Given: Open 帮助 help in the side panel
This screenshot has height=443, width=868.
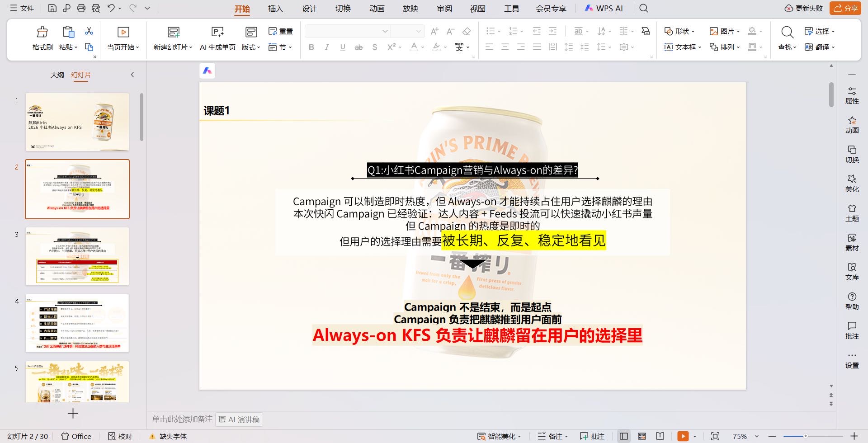Looking at the screenshot, I should [852, 301].
